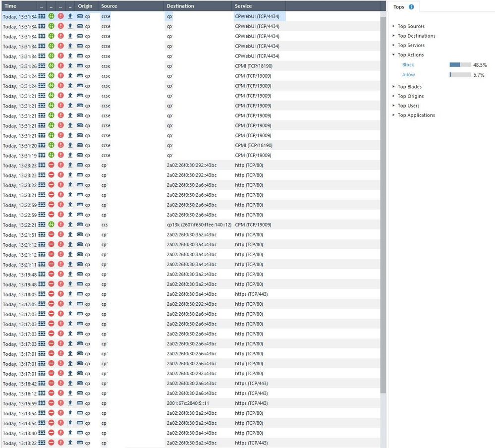Select the Today, 13:17:05 time cell
The height and width of the screenshot is (448, 495).
tap(20, 304)
